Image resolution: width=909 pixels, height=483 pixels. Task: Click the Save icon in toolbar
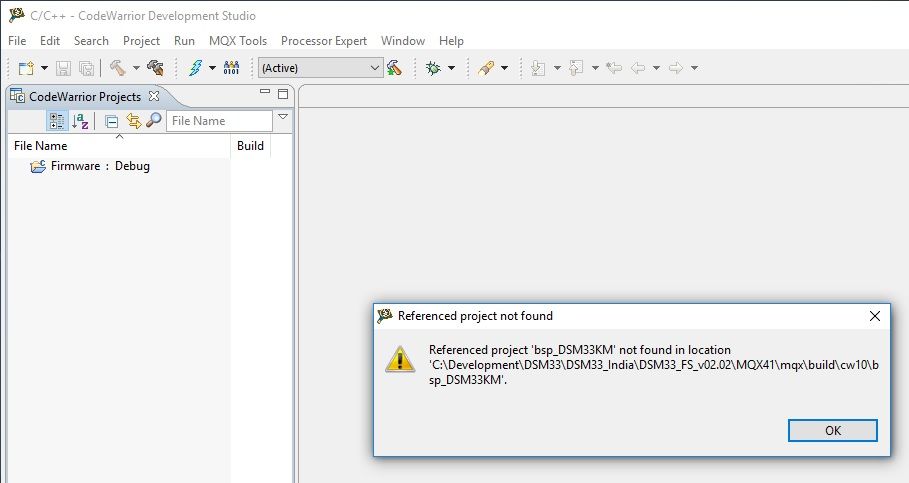[x=63, y=68]
